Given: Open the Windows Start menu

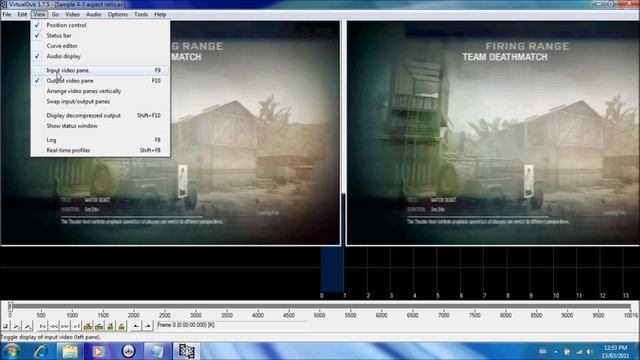Looking at the screenshot, I should (x=11, y=351).
